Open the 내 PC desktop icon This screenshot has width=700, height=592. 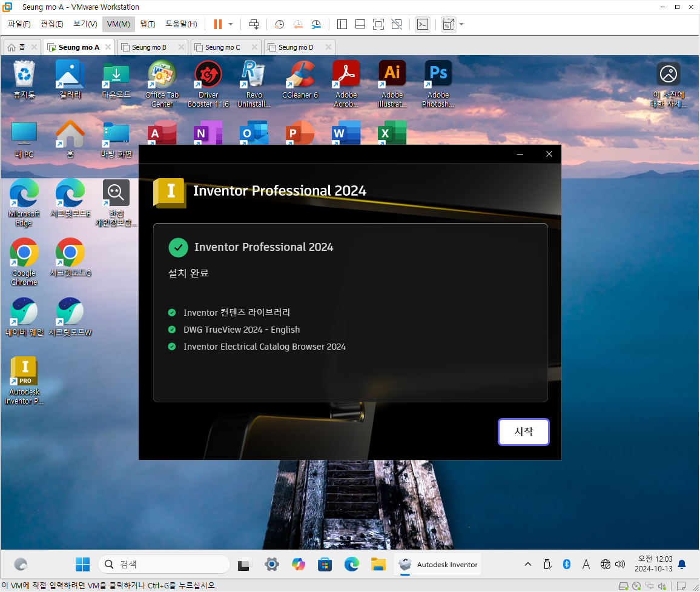(24, 139)
